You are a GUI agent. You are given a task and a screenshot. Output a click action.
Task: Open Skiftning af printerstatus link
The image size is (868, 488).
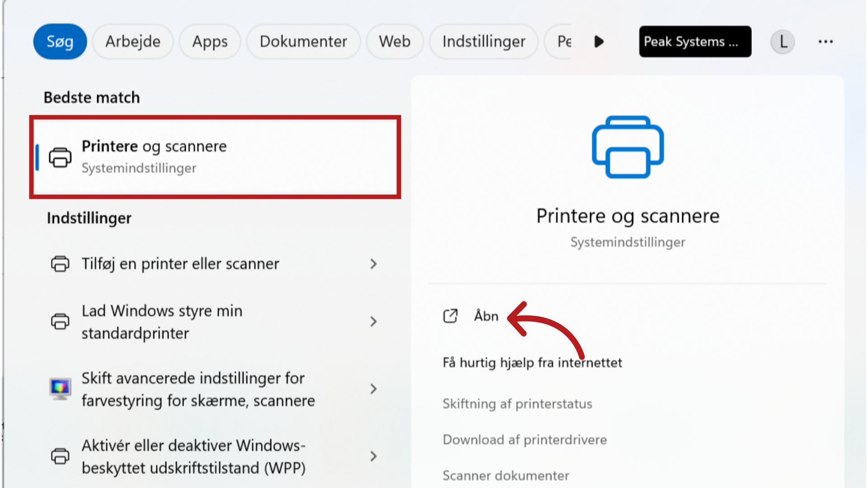517,404
